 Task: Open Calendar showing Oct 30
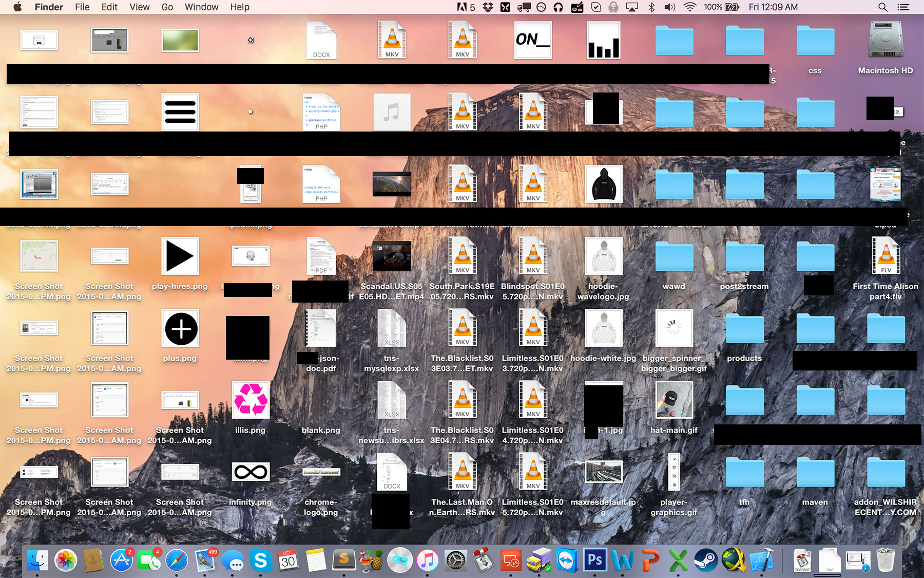point(288,560)
